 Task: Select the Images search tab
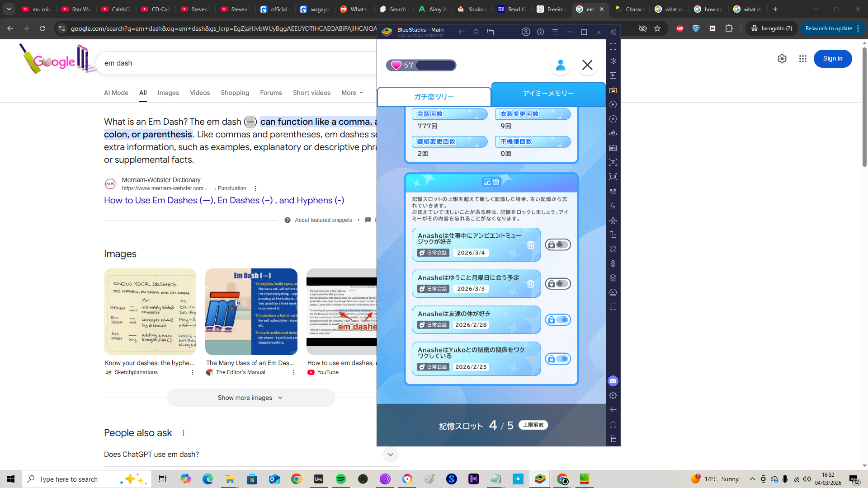(168, 93)
